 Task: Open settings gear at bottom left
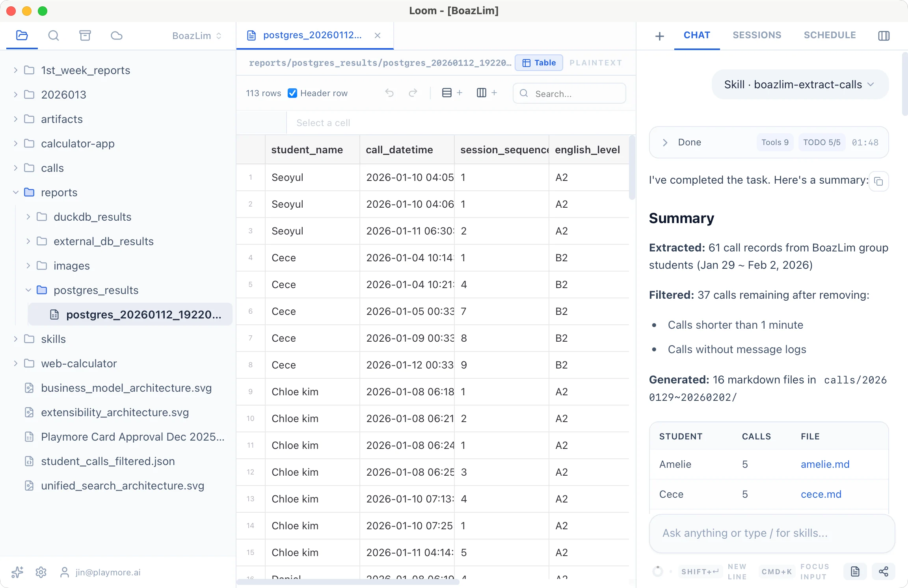[x=41, y=572]
